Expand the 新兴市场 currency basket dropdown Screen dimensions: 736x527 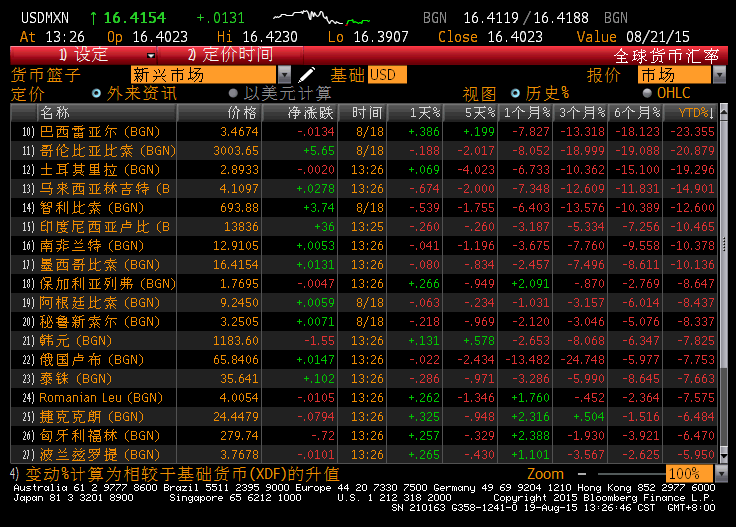284,75
